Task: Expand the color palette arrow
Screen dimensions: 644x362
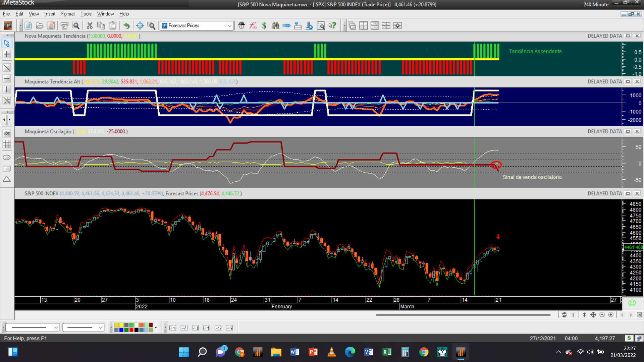Action: click(x=156, y=327)
